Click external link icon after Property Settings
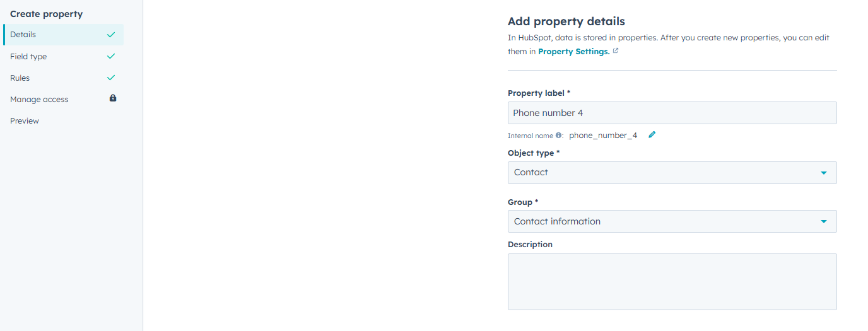The width and height of the screenshot is (868, 331). point(616,51)
